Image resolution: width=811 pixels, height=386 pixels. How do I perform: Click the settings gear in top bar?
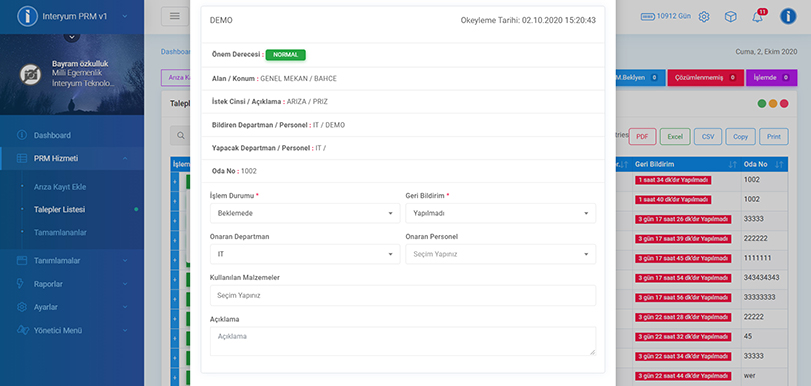tap(704, 17)
